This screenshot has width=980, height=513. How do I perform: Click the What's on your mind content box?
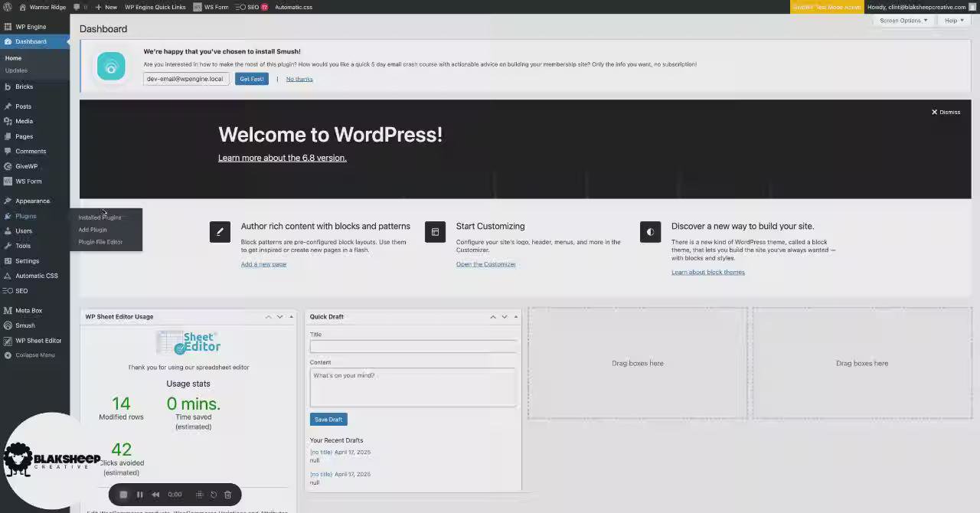[413, 387]
